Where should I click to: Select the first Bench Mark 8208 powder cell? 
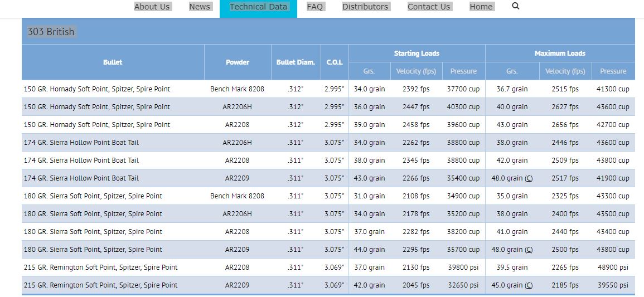pyautogui.click(x=238, y=89)
